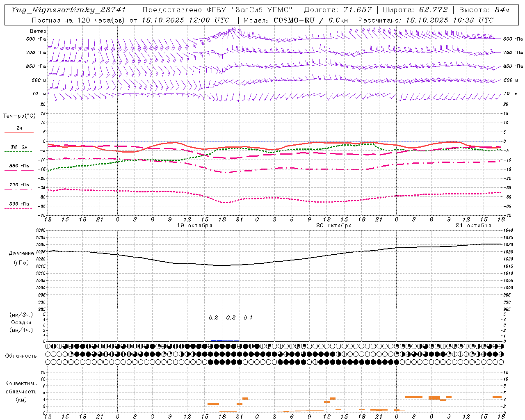Select the 500 м label left of wind barbs
Viewport: 525px width, 420px height.
point(39,80)
